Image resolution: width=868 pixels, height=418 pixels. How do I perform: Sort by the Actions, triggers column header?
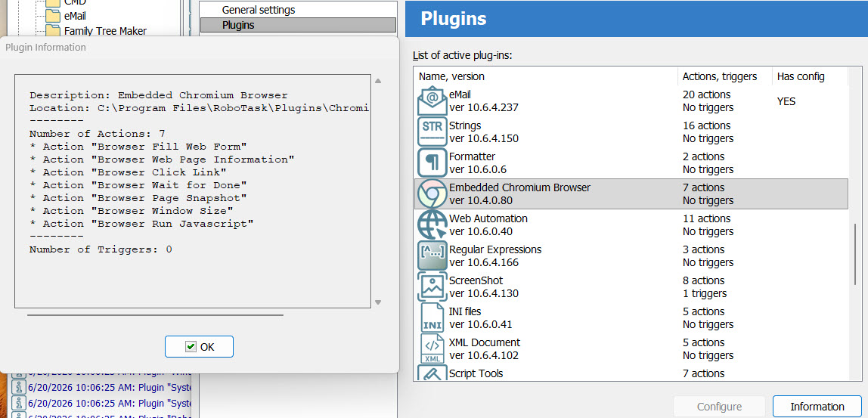725,76
